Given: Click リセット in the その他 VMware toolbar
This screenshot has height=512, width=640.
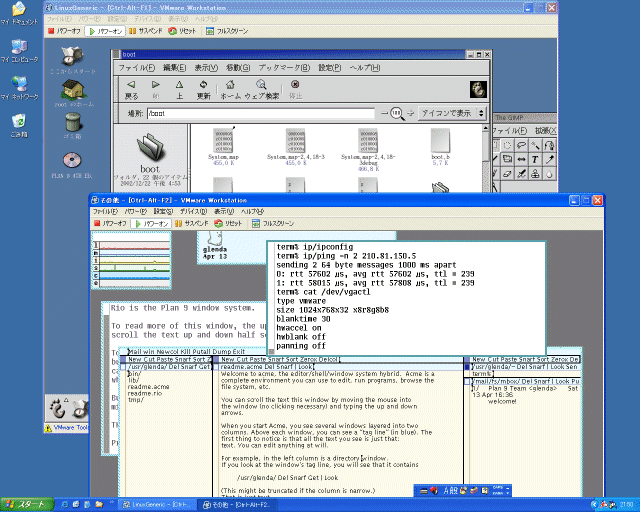Looking at the screenshot, I should tap(228, 223).
